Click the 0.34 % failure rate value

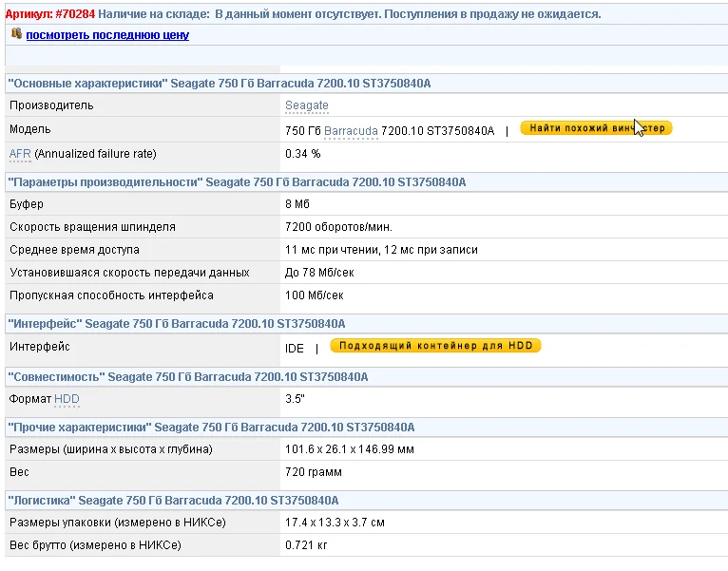(303, 154)
